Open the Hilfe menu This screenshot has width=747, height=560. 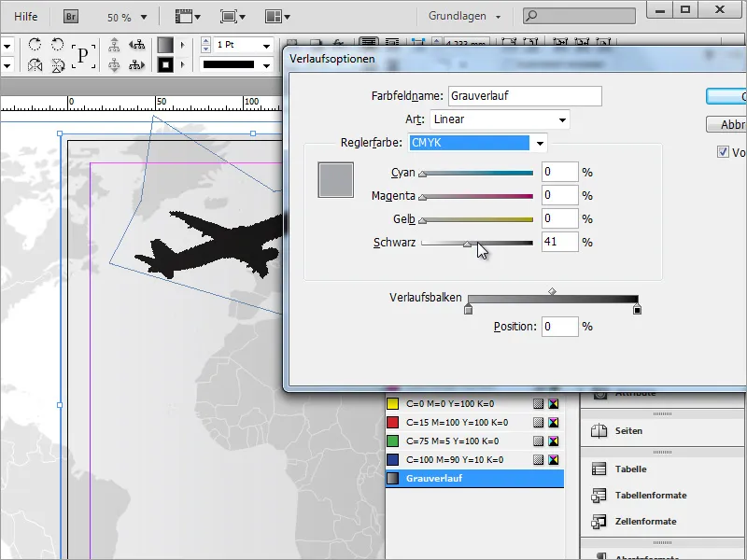pyautogui.click(x=26, y=17)
